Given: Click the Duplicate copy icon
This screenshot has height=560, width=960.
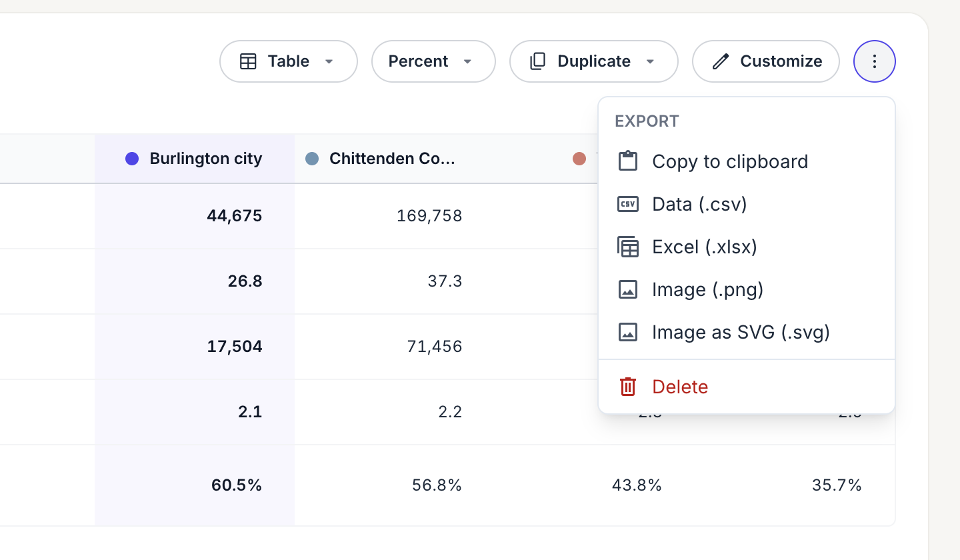Looking at the screenshot, I should 537,61.
